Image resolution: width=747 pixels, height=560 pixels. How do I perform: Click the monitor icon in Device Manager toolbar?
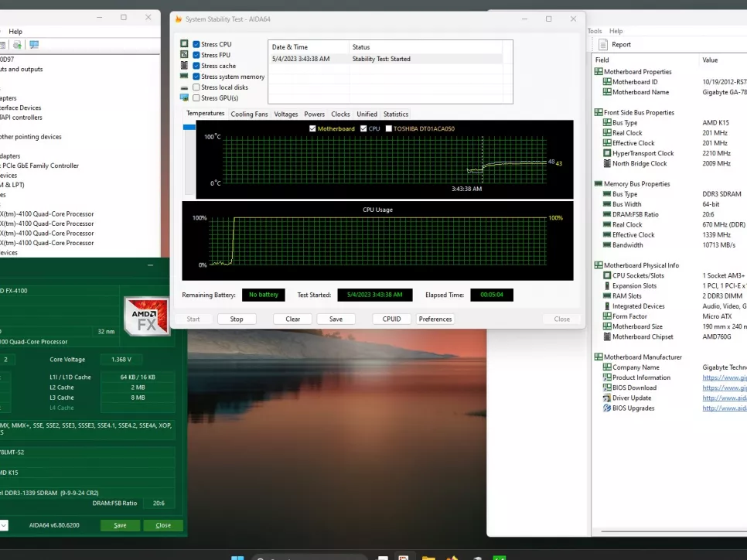(x=34, y=45)
